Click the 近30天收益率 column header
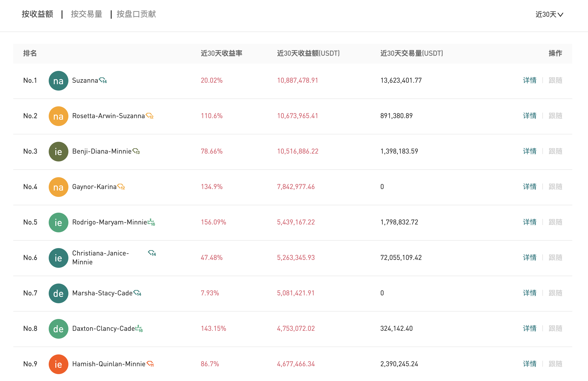The height and width of the screenshot is (381, 588). coord(221,53)
